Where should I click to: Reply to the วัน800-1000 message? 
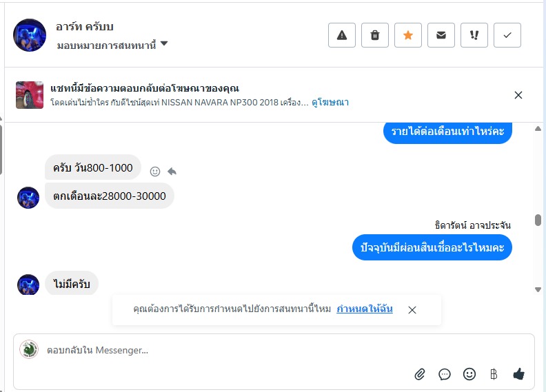(x=172, y=171)
